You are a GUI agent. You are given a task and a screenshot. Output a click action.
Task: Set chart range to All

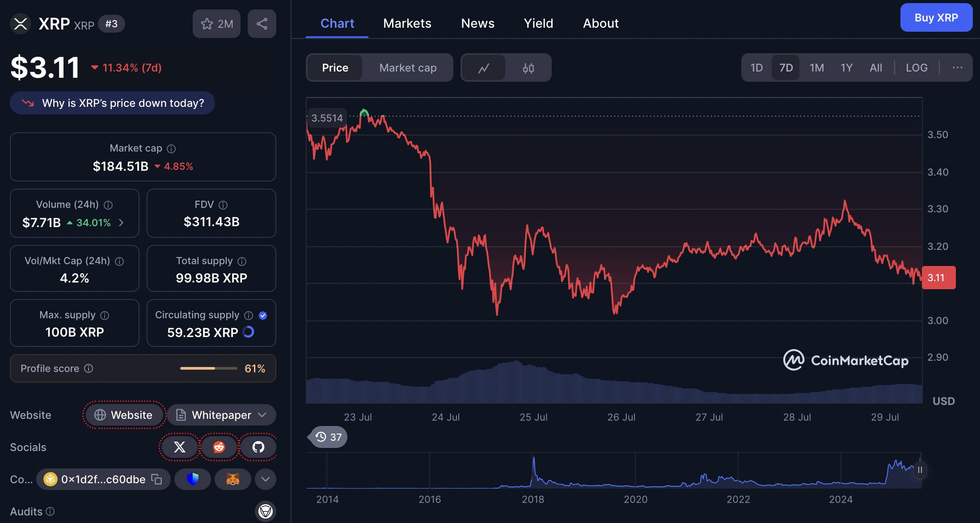(x=876, y=68)
